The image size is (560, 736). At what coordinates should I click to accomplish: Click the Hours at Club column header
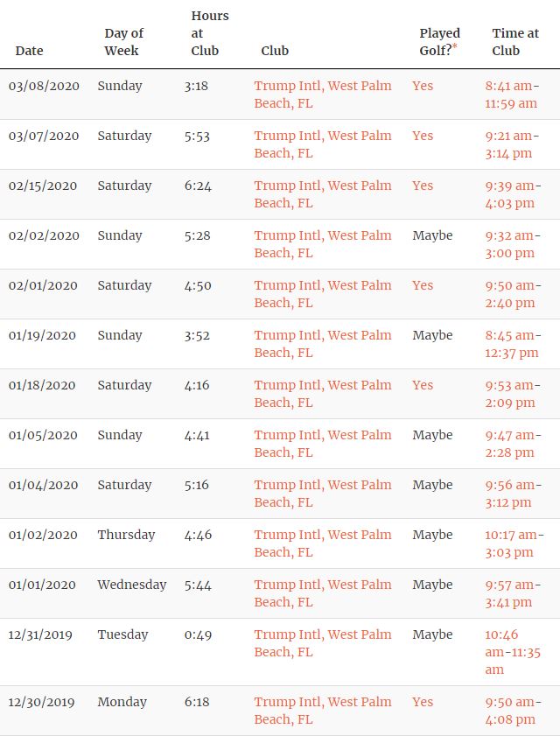coord(210,33)
